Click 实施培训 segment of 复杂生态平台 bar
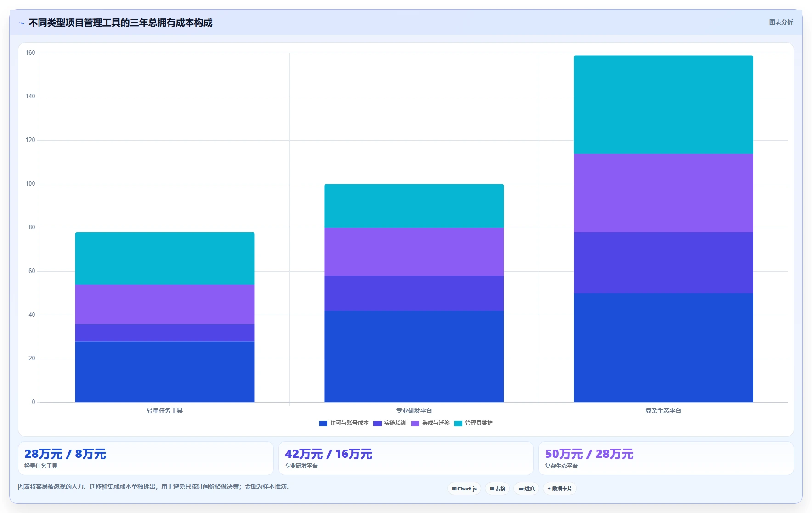 click(663, 263)
